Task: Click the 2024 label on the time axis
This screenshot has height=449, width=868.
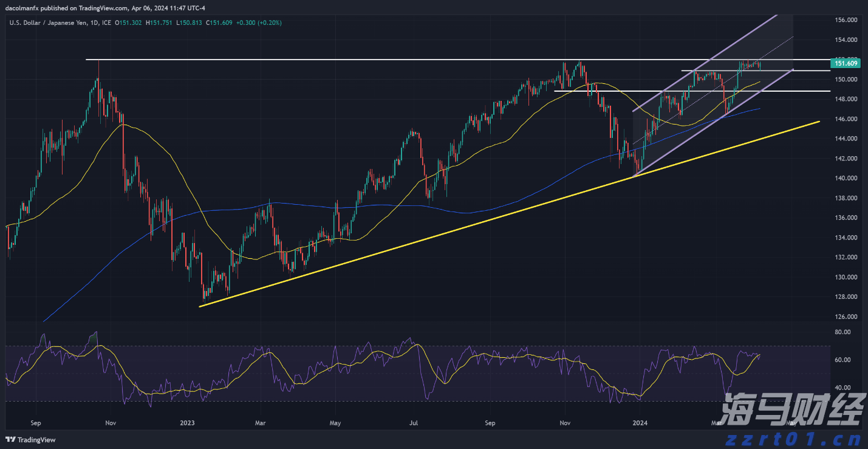Action: [x=640, y=423]
